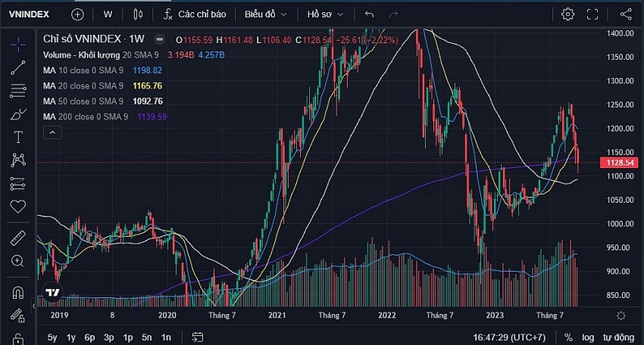Open chart settings gear
644x345 pixels.
(567, 14)
